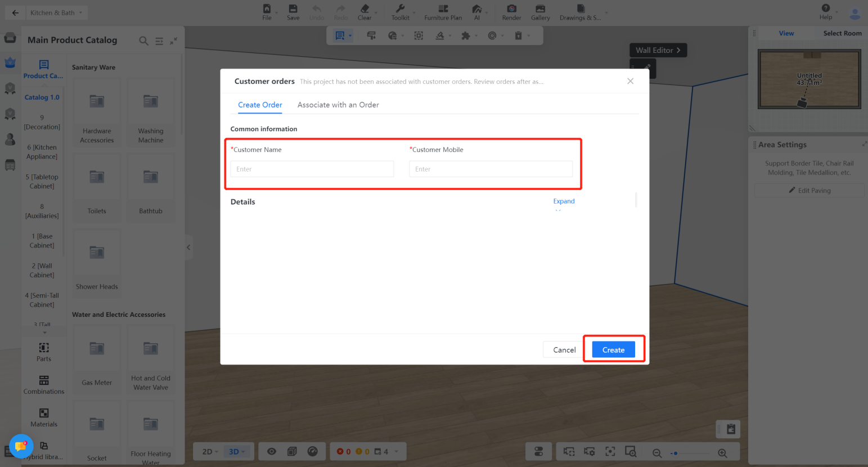The height and width of the screenshot is (467, 868).
Task: Click the Customer Name input field
Action: [312, 169]
